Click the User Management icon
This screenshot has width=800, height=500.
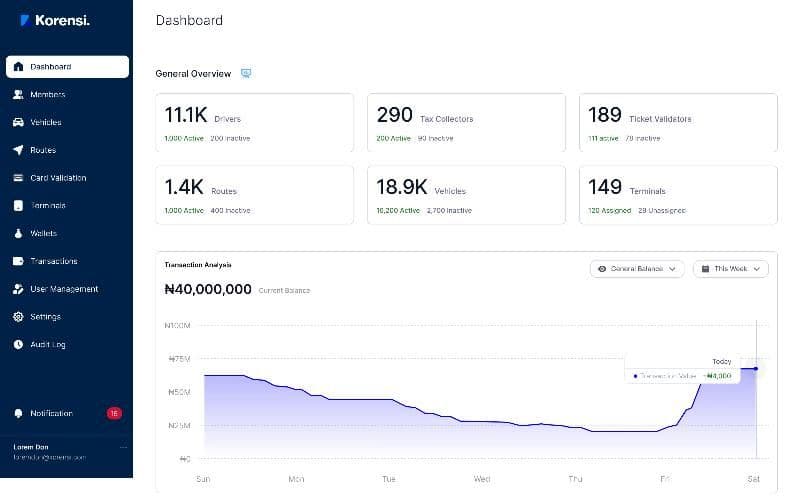18,289
